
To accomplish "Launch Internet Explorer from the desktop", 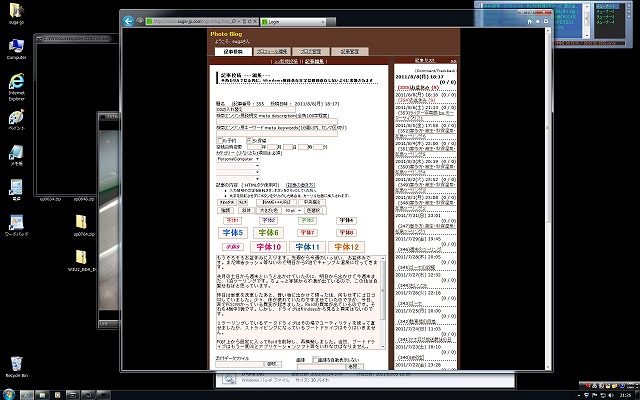I will click(16, 87).
